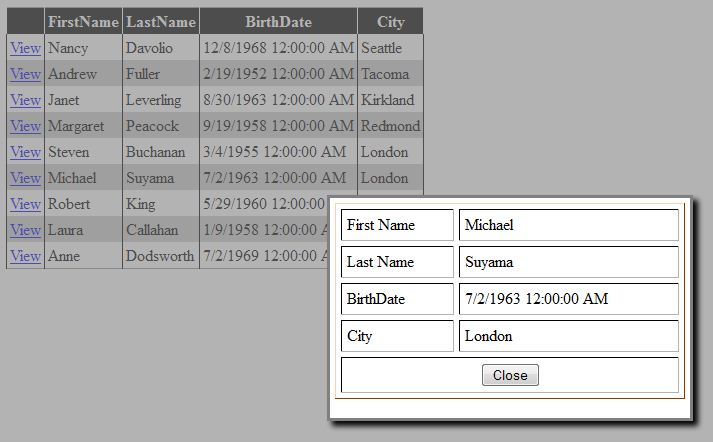The image size is (713, 442).
Task: Click 'Michael' value in popup
Action: (x=489, y=225)
